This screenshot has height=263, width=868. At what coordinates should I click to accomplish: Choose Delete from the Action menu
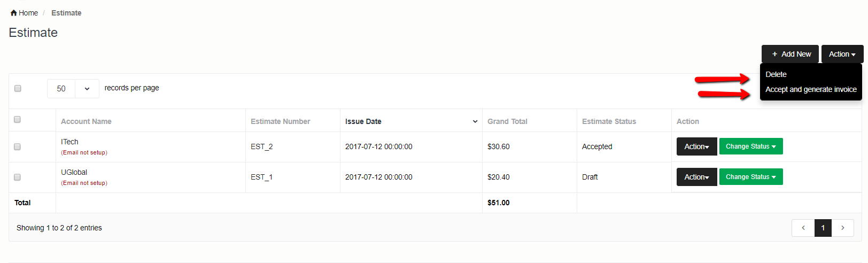pyautogui.click(x=776, y=74)
